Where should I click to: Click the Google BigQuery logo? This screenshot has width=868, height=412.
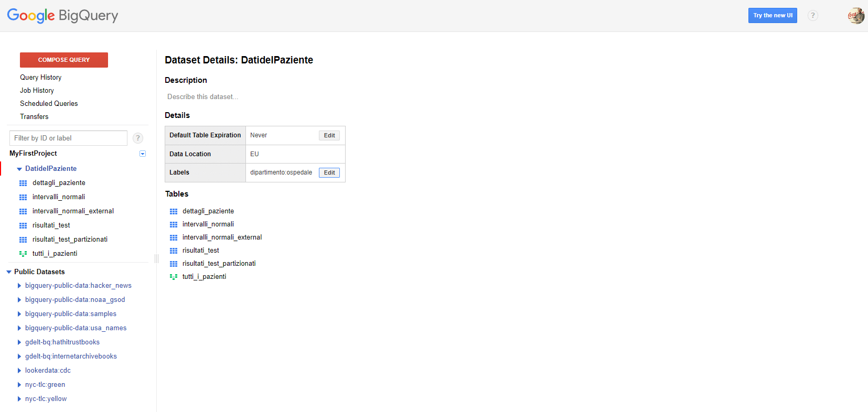(x=62, y=16)
